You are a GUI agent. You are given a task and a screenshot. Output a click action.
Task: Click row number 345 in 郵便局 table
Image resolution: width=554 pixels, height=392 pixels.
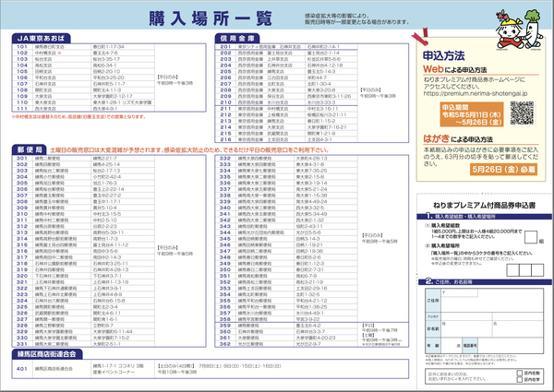[x=225, y=239]
